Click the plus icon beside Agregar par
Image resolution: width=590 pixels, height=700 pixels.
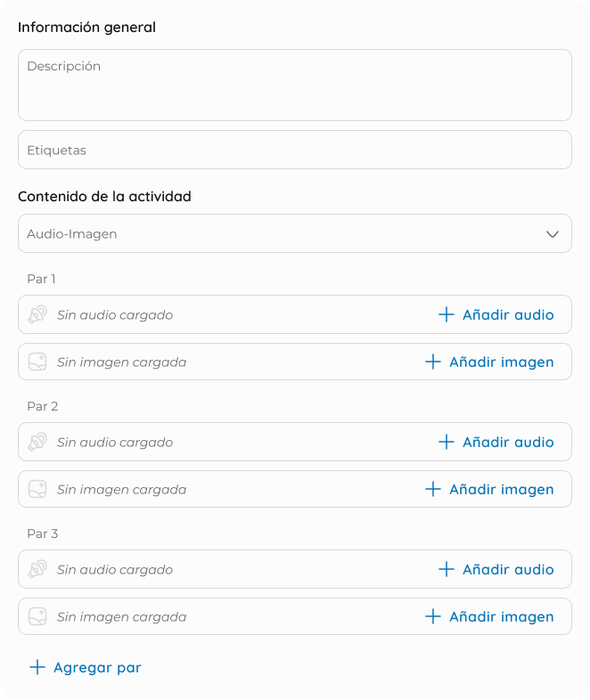(37, 667)
